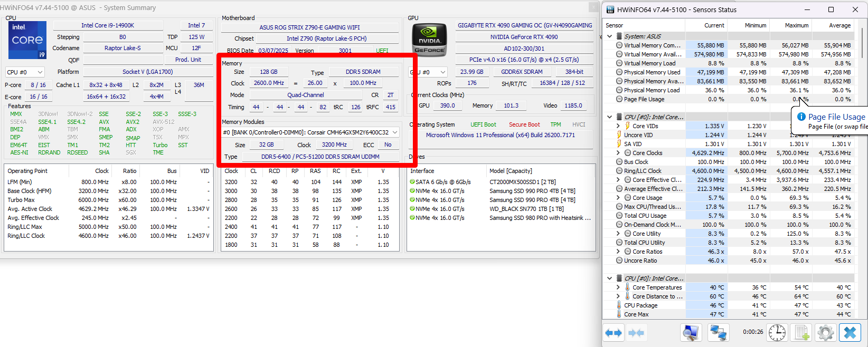Click the NVIDIA GeForce RTX 4090 field
This screenshot has width=868, height=347.
pyautogui.click(x=524, y=37)
